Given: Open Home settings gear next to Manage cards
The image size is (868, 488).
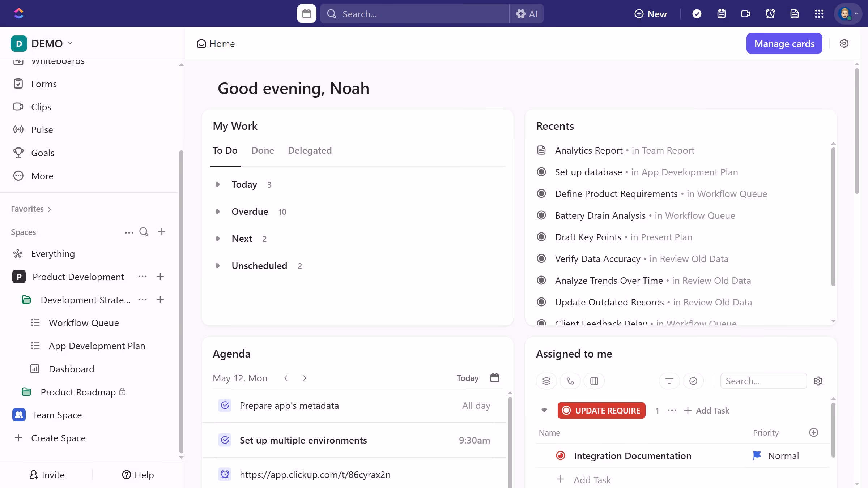Looking at the screenshot, I should click(844, 43).
